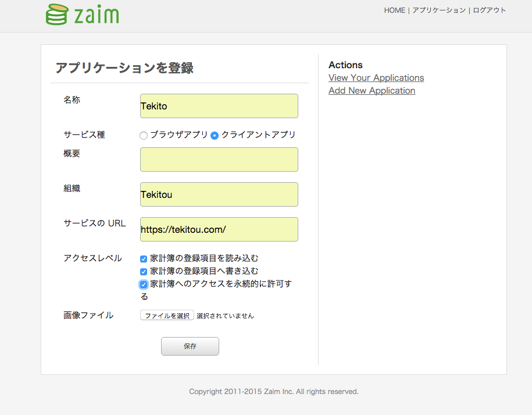Toggle 家計簿の登録項目を読み込む checkbox
Viewport: 532px width, 415px height.
(x=144, y=259)
